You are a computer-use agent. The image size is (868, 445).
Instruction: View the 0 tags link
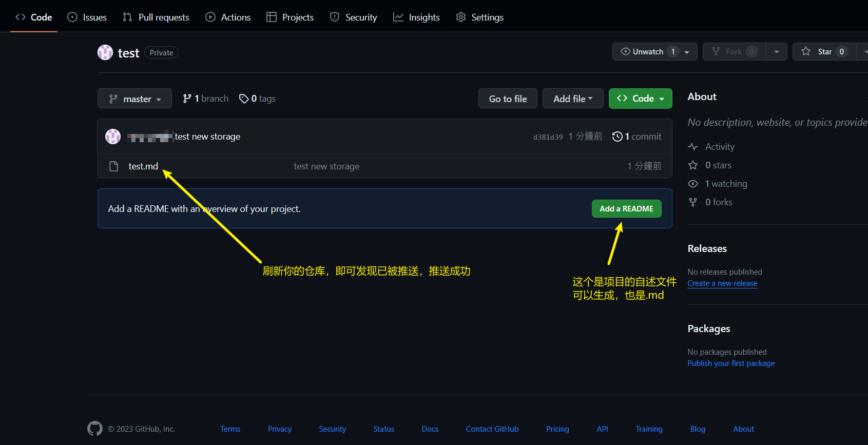257,99
